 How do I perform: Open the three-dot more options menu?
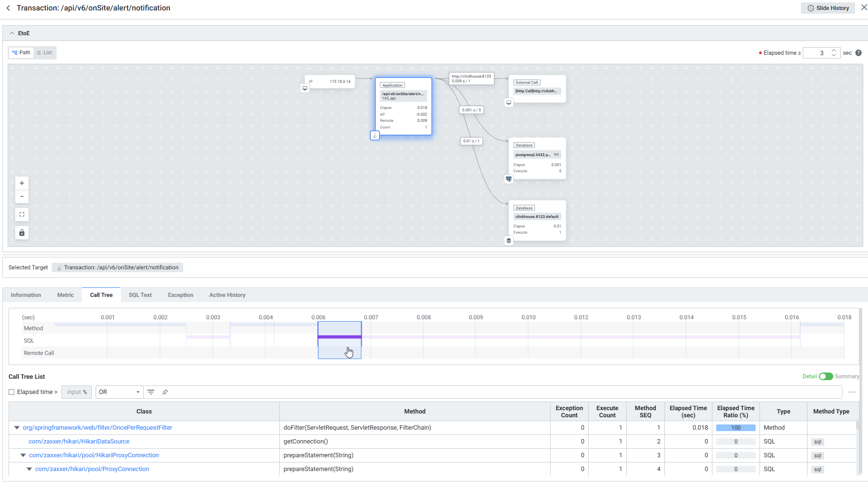coord(852,392)
